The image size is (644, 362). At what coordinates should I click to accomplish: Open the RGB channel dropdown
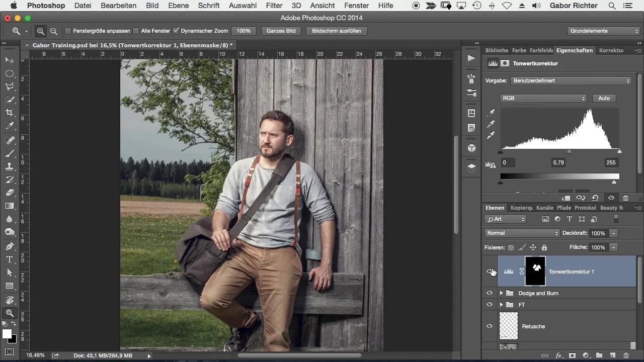coord(543,99)
